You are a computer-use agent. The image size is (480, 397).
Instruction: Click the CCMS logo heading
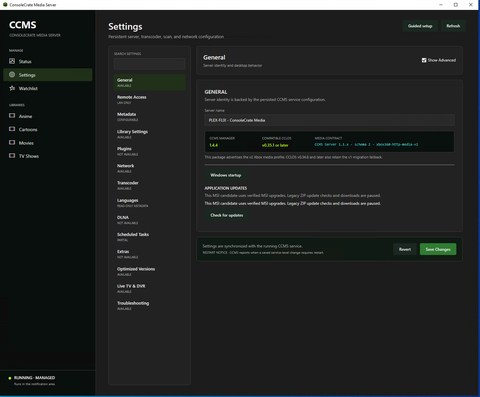(x=23, y=25)
